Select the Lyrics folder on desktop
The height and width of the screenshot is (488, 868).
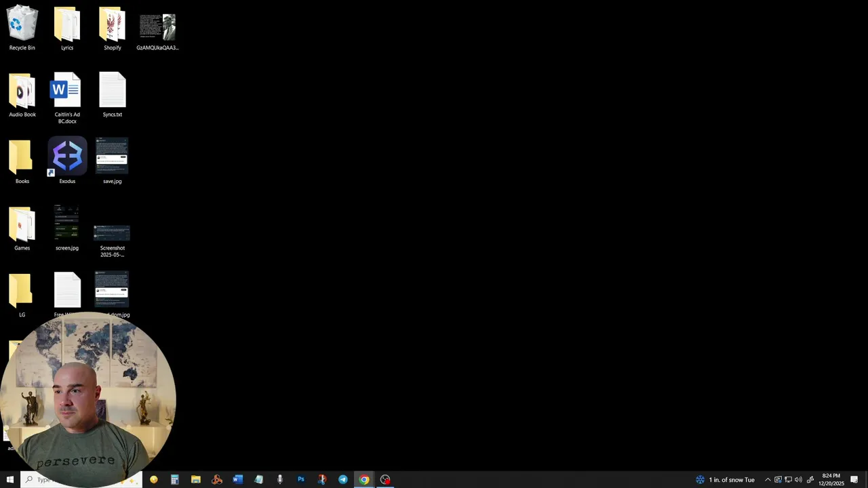67,28
